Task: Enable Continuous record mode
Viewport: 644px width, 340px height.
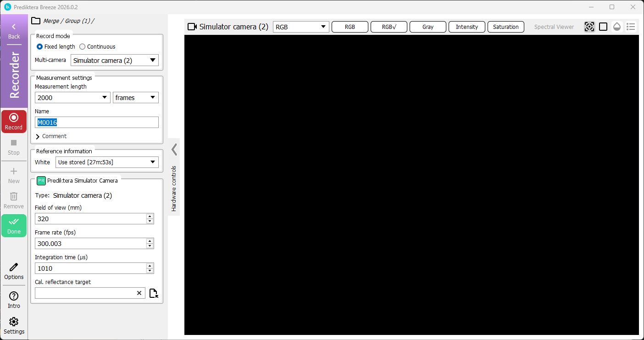Action: pyautogui.click(x=82, y=46)
